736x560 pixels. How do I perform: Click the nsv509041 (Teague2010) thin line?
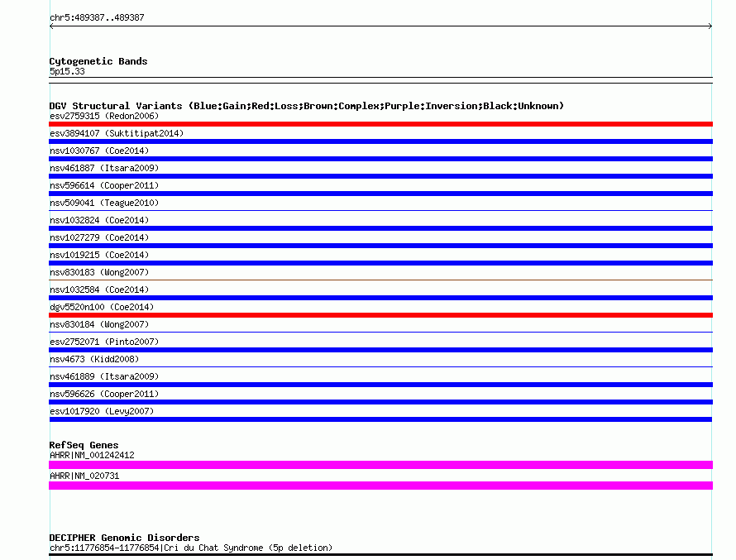(x=380, y=210)
